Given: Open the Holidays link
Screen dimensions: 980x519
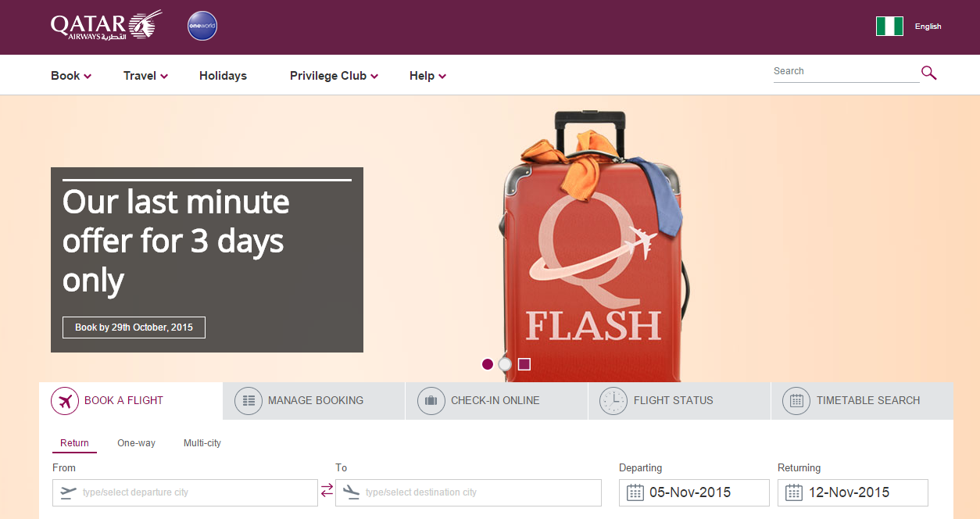Looking at the screenshot, I should (x=223, y=76).
